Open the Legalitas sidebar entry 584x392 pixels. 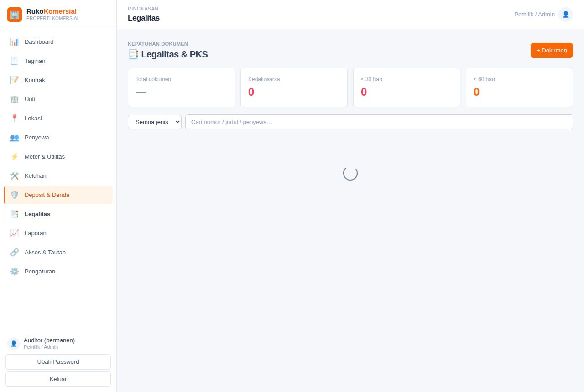(x=58, y=214)
